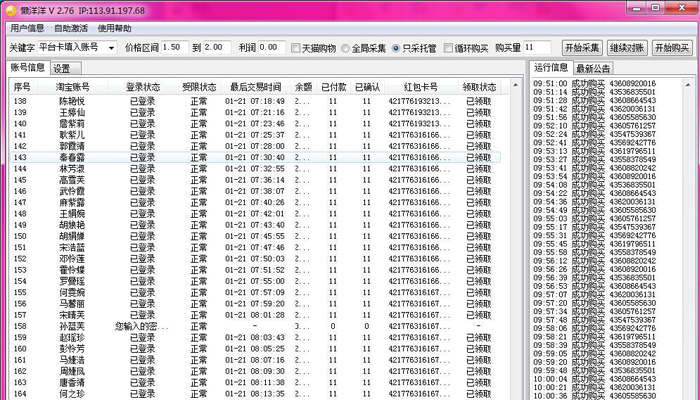Screen dimensions: 700x400
Task: Open the 自助激活 menu
Action: 70,28
